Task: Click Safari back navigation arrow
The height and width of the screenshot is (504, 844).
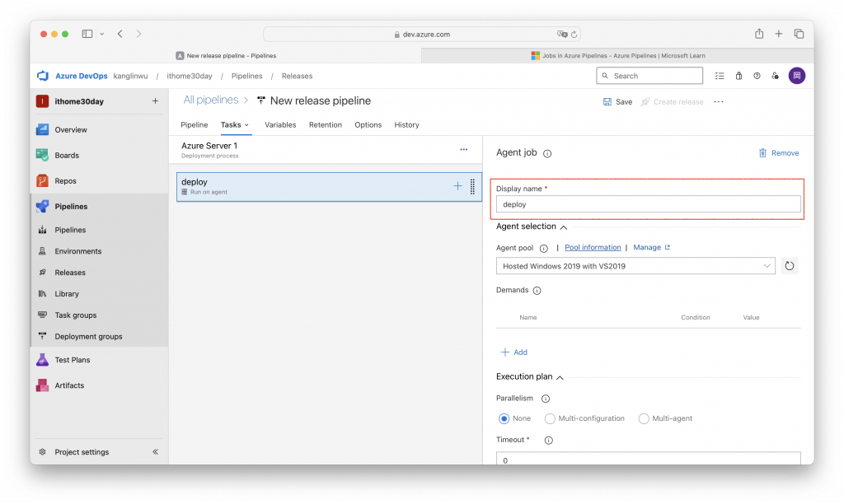Action: [120, 34]
